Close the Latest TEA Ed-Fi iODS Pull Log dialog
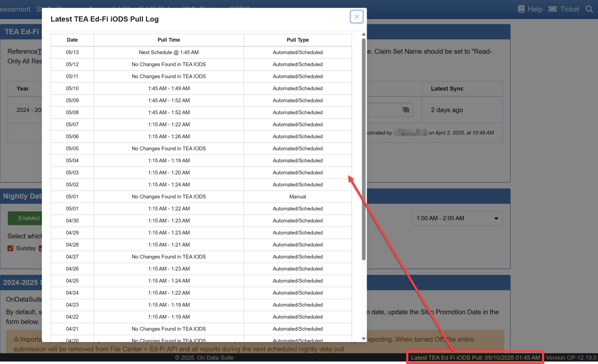The height and width of the screenshot is (364, 598). pyautogui.click(x=356, y=17)
